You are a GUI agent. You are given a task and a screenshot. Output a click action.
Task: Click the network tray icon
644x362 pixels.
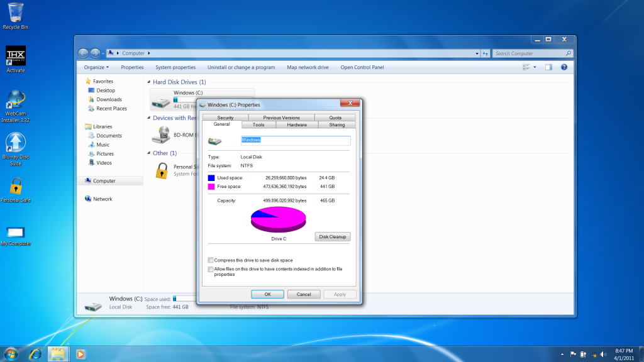click(593, 354)
